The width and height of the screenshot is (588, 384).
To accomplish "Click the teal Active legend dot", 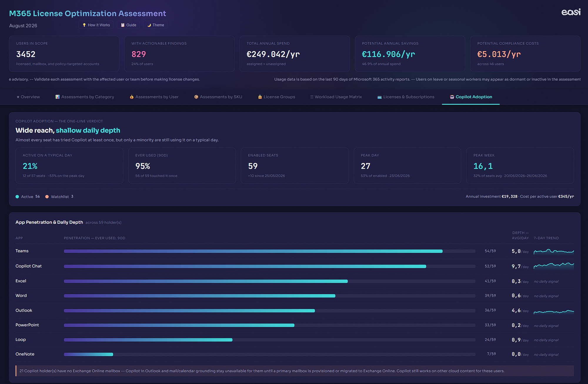I will (17, 197).
